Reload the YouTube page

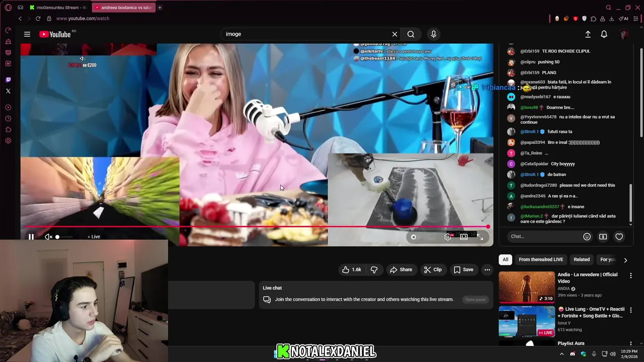click(x=38, y=19)
